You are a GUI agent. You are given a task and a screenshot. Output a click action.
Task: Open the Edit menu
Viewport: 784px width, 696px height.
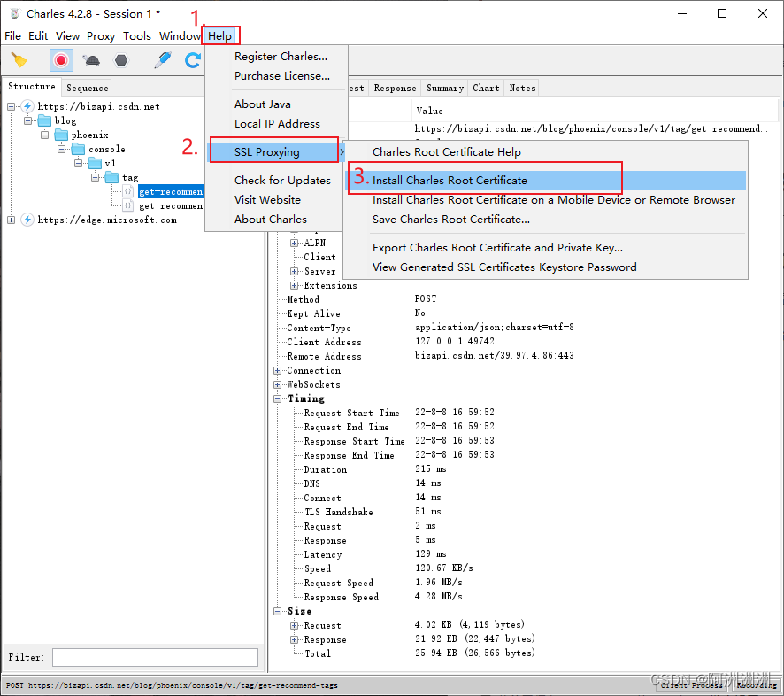click(x=38, y=36)
